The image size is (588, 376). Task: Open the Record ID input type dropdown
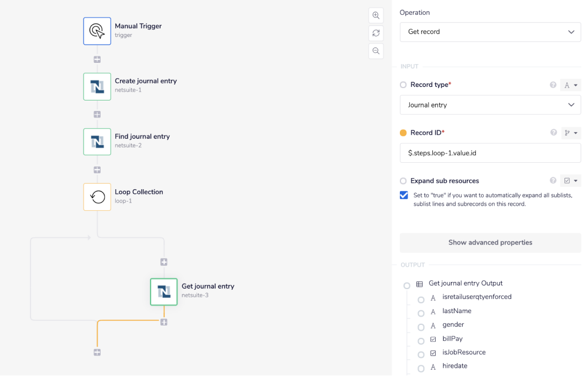click(570, 133)
